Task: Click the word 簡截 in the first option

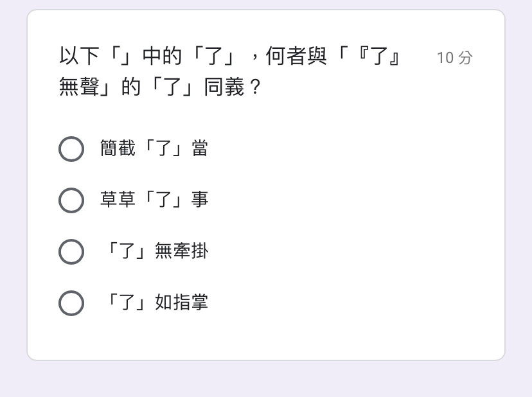Action: pos(118,148)
